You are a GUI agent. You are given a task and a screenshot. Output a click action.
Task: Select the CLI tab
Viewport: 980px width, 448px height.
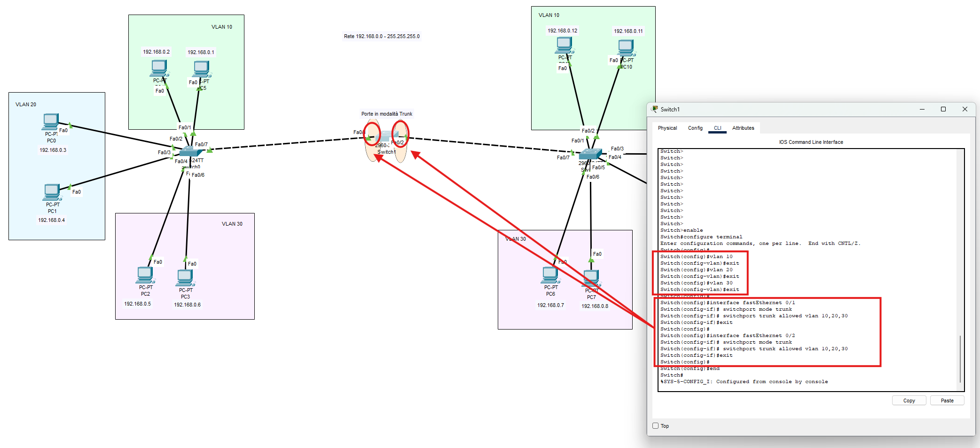717,128
